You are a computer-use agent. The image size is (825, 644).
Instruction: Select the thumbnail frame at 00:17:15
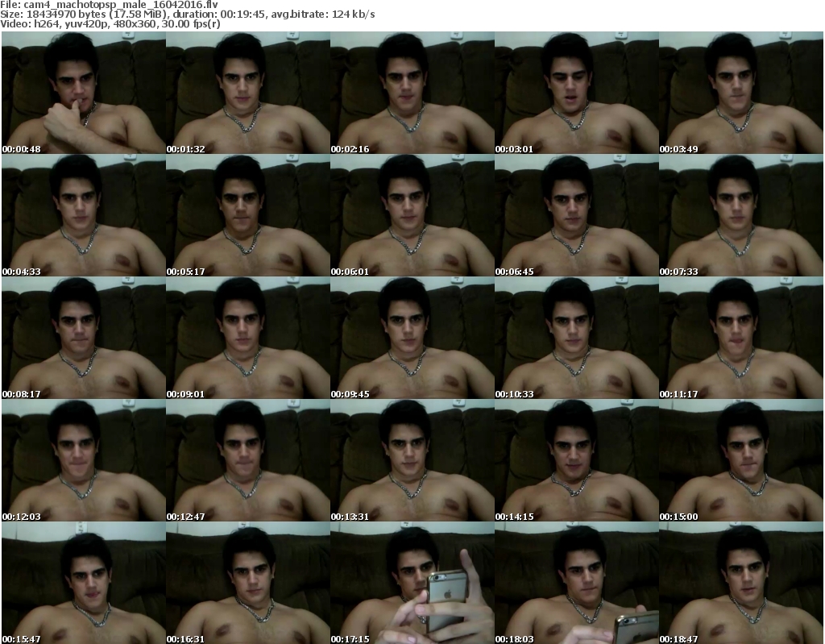[412, 583]
